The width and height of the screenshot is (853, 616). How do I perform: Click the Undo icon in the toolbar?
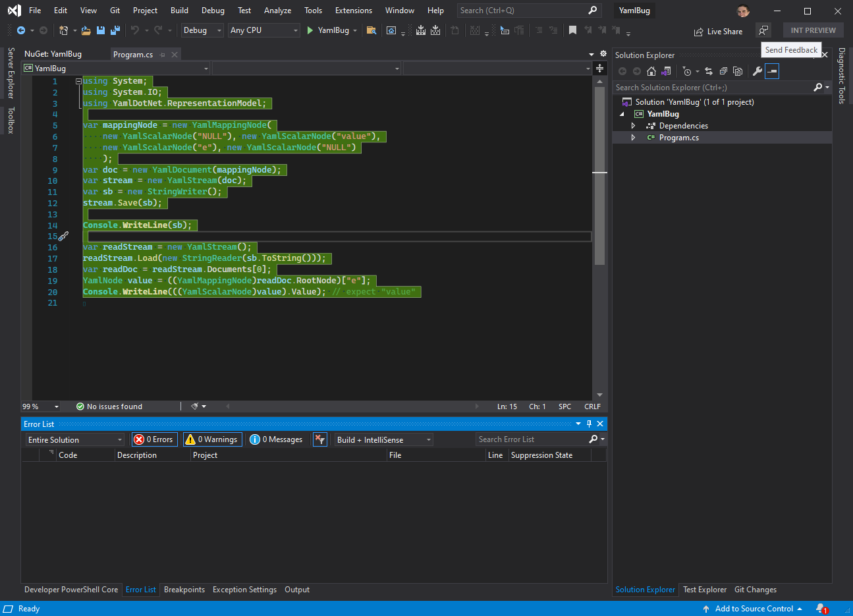134,30
